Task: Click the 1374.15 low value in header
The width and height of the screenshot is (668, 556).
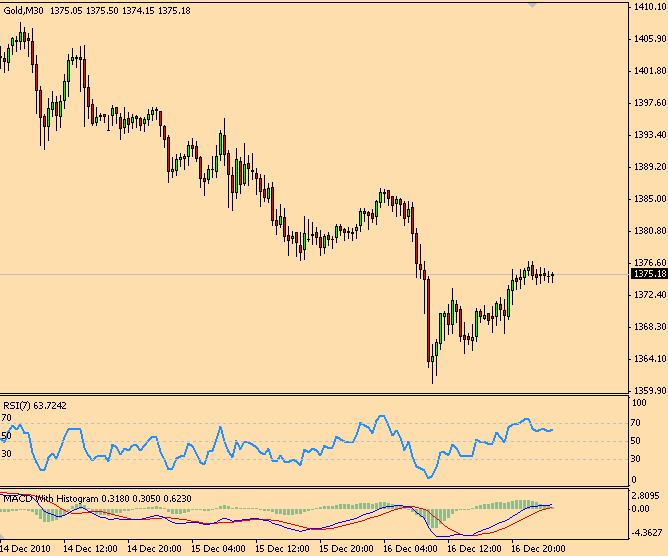Action: [x=138, y=11]
